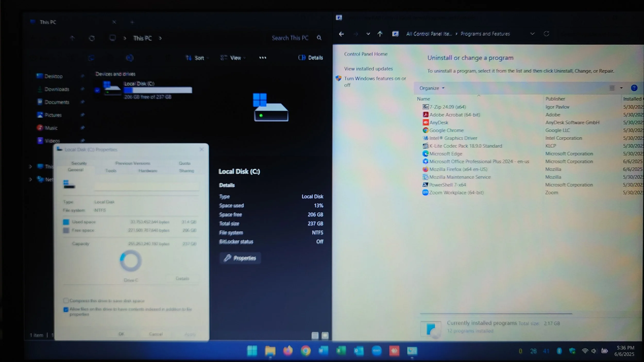Check Compress this drive to save space

66,300
